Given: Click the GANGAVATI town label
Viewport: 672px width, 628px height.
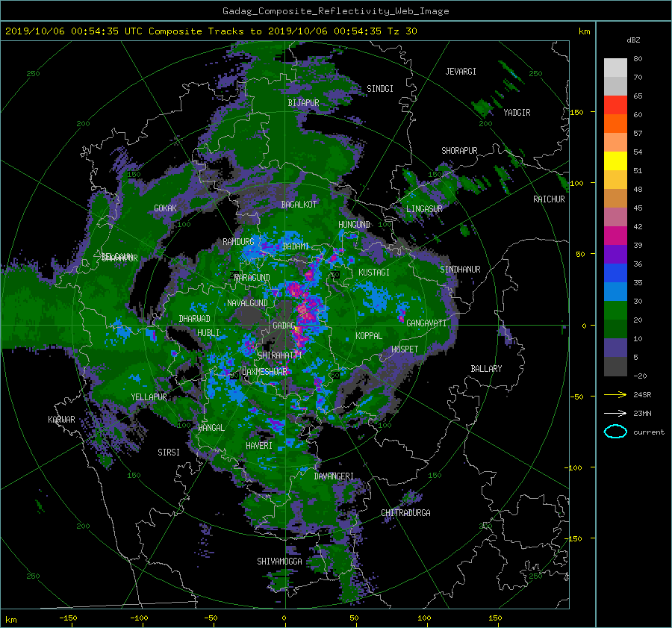Looking at the screenshot, I should (x=426, y=323).
